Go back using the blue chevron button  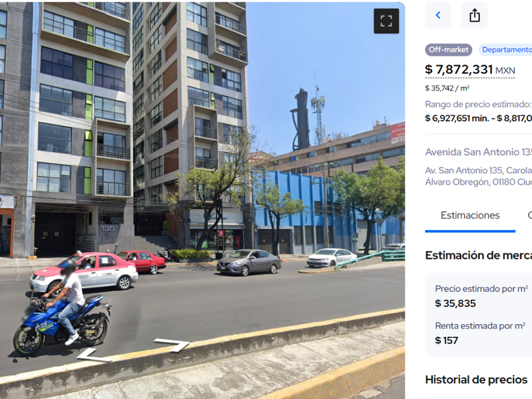click(438, 15)
